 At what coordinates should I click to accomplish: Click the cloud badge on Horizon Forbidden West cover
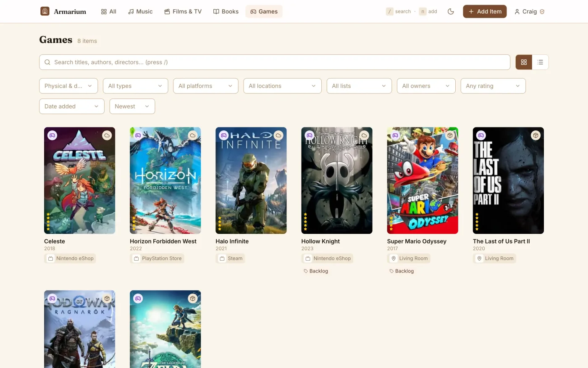(x=193, y=135)
